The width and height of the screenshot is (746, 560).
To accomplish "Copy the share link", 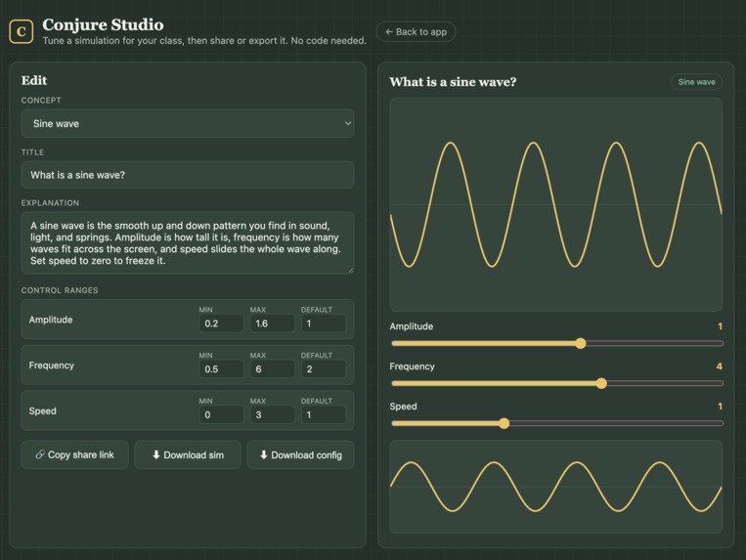I will tap(74, 454).
